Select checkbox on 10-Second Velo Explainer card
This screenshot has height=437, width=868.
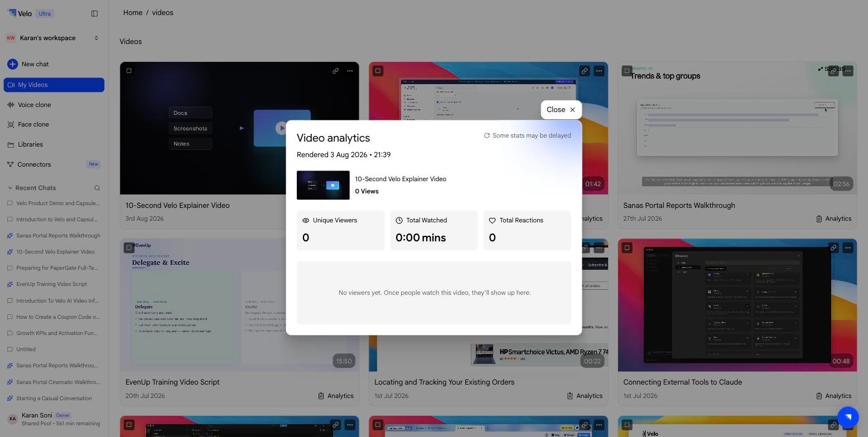click(x=129, y=71)
